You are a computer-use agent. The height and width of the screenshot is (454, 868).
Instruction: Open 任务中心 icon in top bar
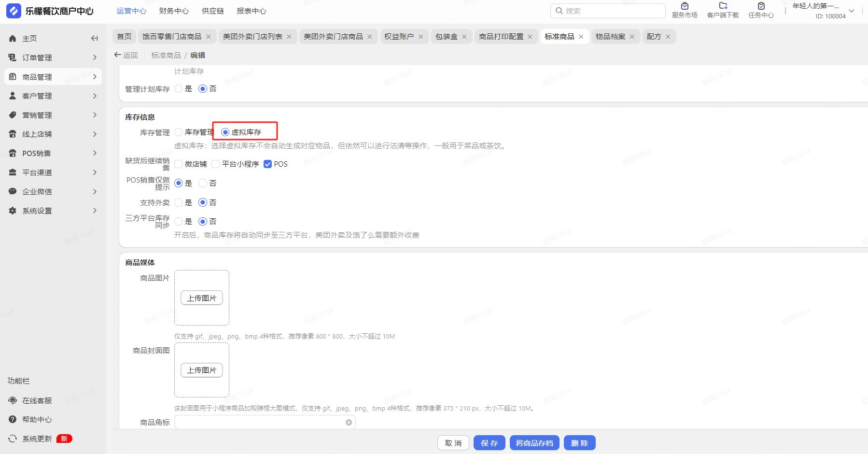tap(761, 6)
